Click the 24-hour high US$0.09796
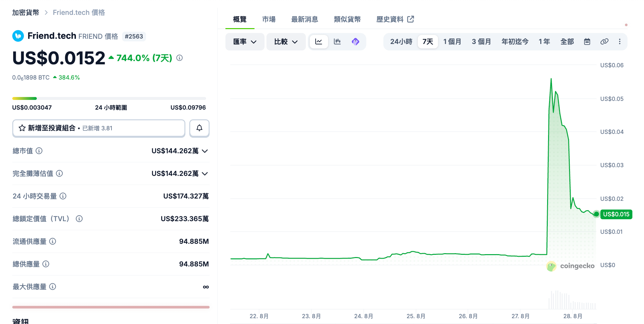This screenshot has height=324, width=644. tap(188, 108)
